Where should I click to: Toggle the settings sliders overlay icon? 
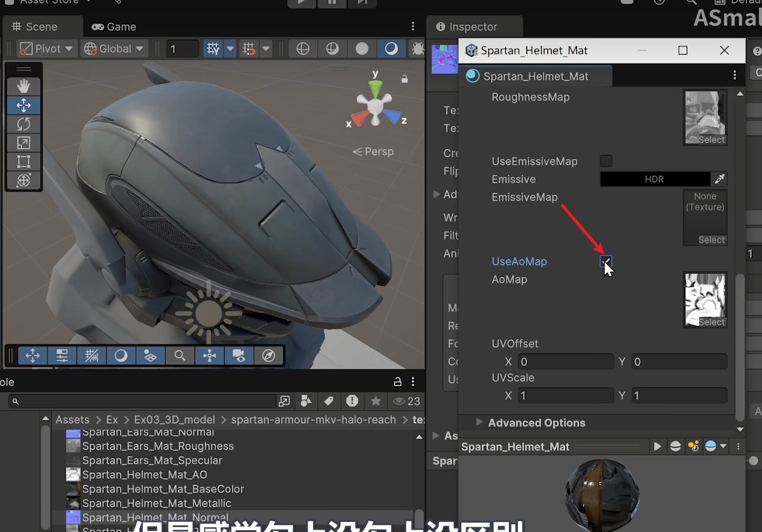coord(62,356)
